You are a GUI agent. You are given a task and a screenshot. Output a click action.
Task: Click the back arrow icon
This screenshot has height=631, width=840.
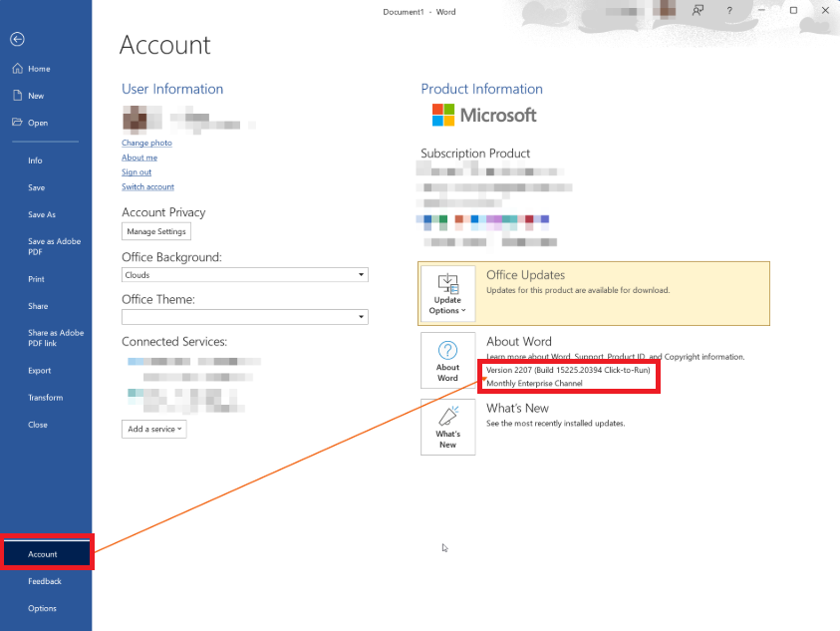(17, 39)
